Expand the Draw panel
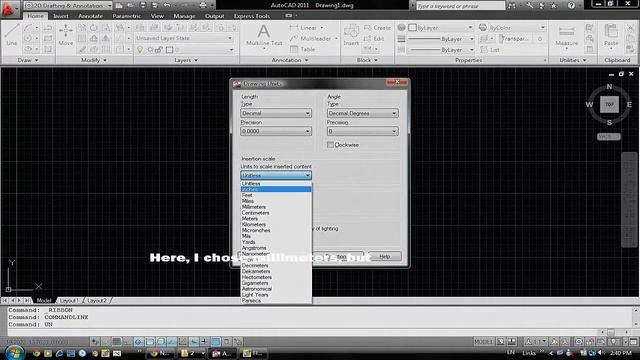The width and height of the screenshot is (640, 360). [x=27, y=60]
